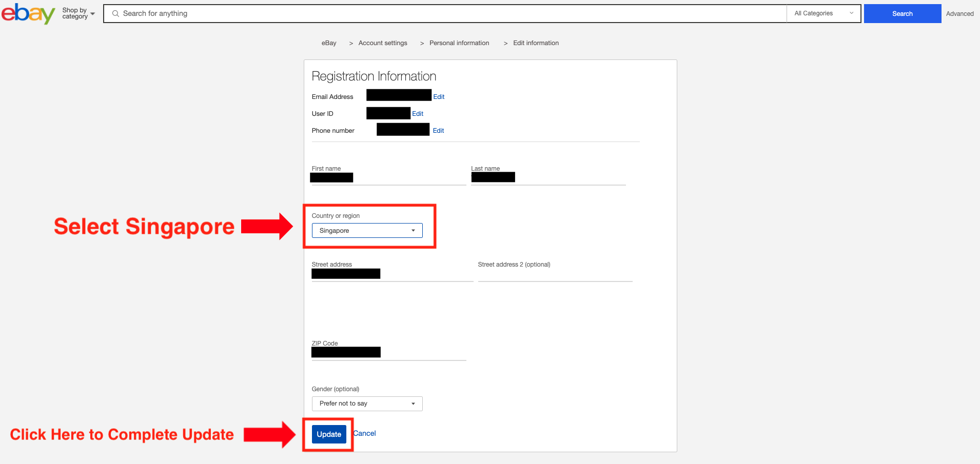
Task: Edit the User ID
Action: [418, 114]
